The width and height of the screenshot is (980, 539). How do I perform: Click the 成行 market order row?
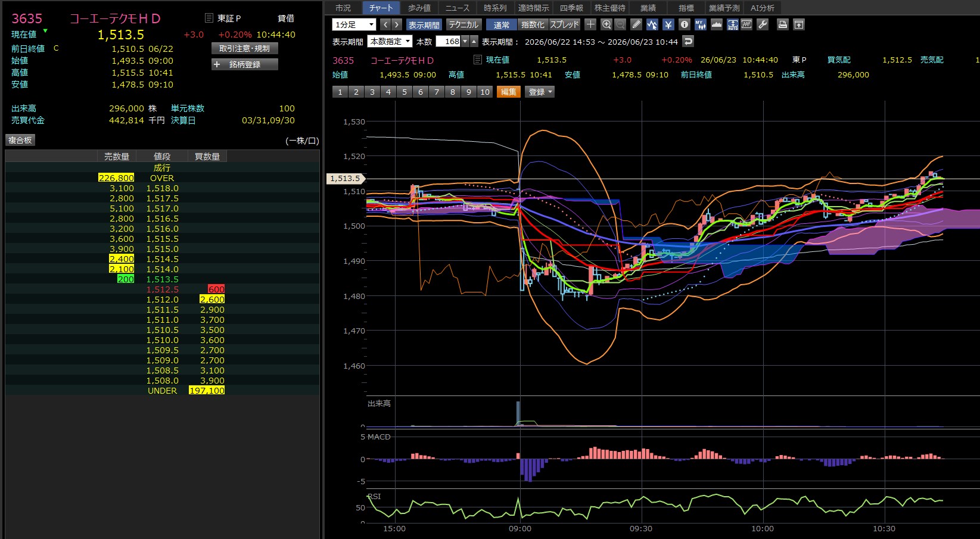[163, 168]
